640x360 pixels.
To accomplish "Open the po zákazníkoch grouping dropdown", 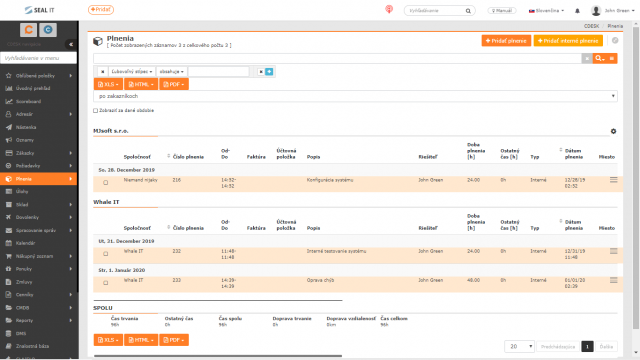I will pyautogui.click(x=355, y=96).
